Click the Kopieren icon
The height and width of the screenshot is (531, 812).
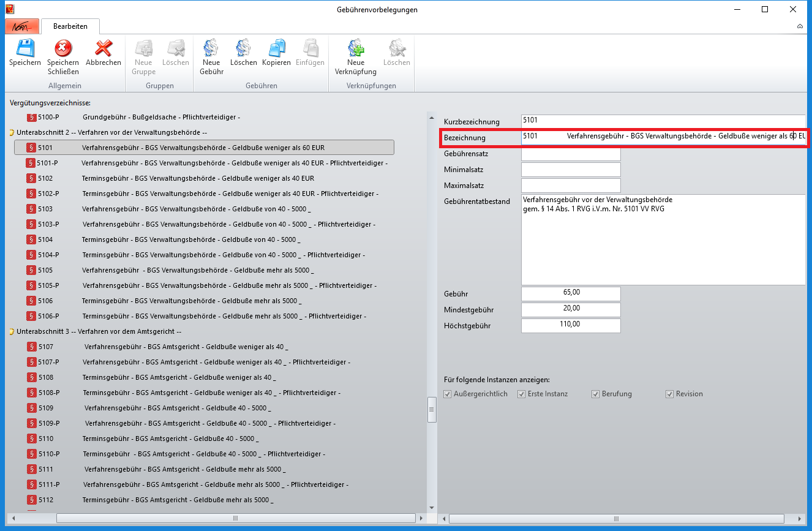(276, 49)
